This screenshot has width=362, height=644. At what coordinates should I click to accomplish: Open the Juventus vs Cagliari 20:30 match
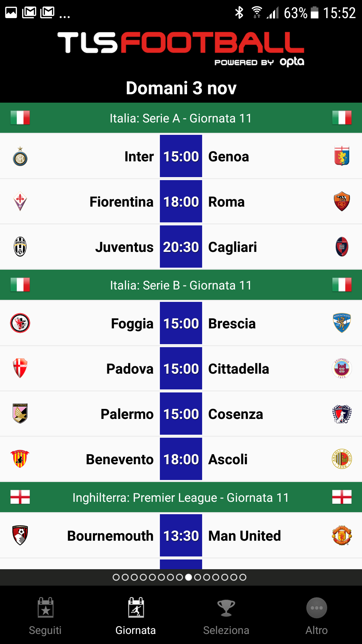(x=181, y=247)
